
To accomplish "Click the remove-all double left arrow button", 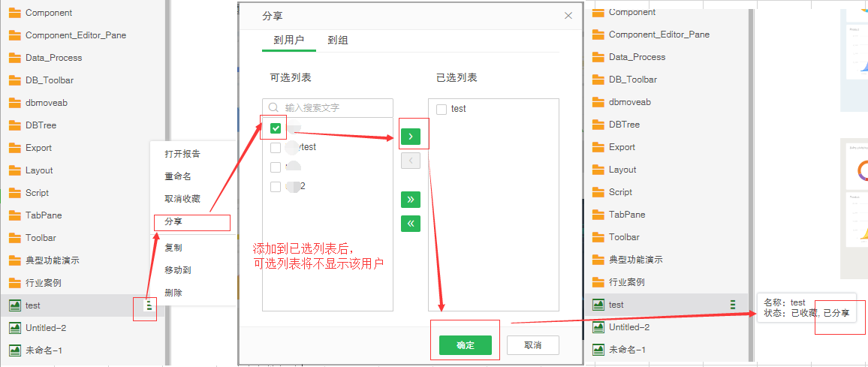I will click(x=411, y=223).
